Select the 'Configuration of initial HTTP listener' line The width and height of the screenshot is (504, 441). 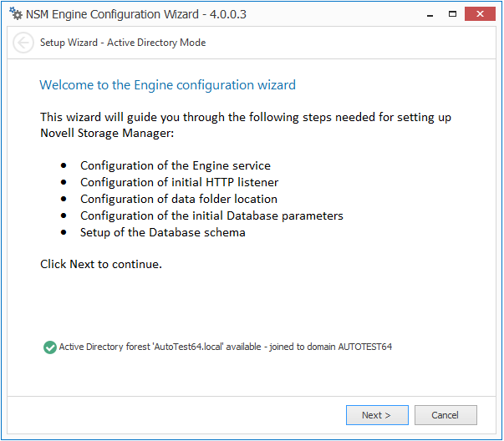tap(179, 182)
